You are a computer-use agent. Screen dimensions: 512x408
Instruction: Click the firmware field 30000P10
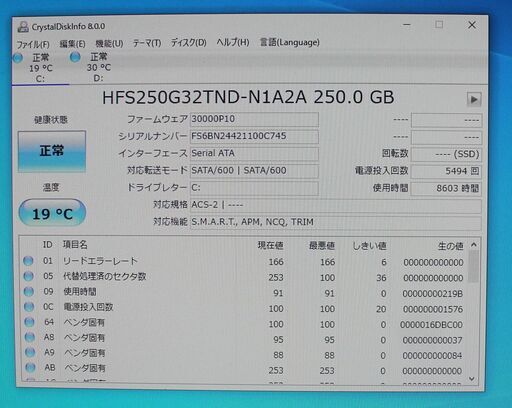(x=254, y=119)
